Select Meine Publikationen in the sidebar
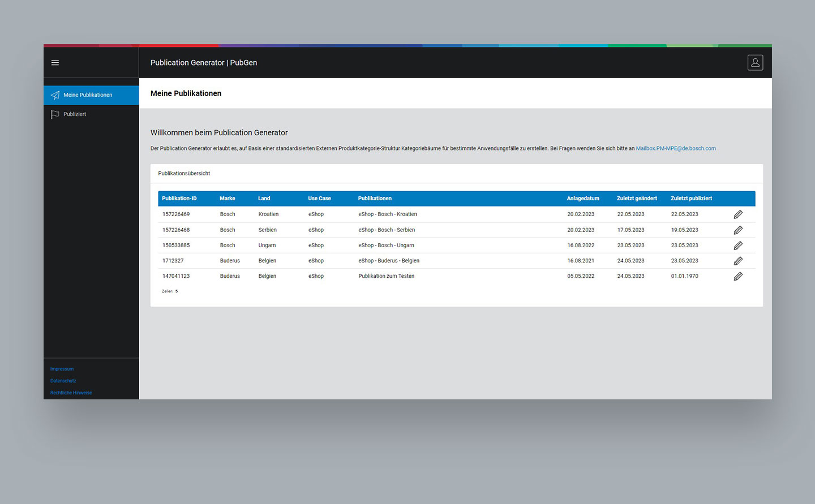 pos(88,95)
